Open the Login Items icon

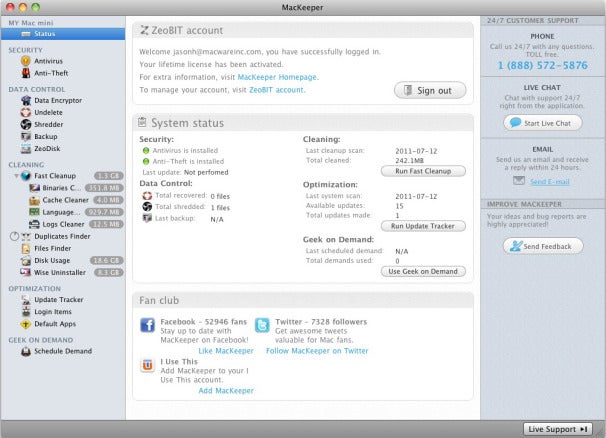tap(26, 312)
